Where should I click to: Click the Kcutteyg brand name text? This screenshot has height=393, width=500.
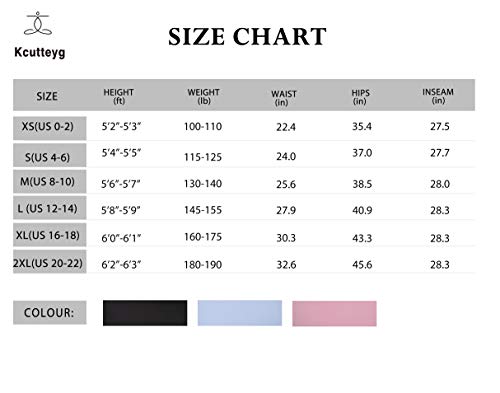pyautogui.click(x=40, y=52)
